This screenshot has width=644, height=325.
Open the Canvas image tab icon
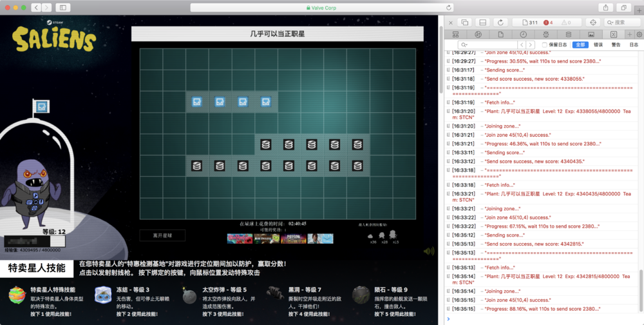click(591, 34)
